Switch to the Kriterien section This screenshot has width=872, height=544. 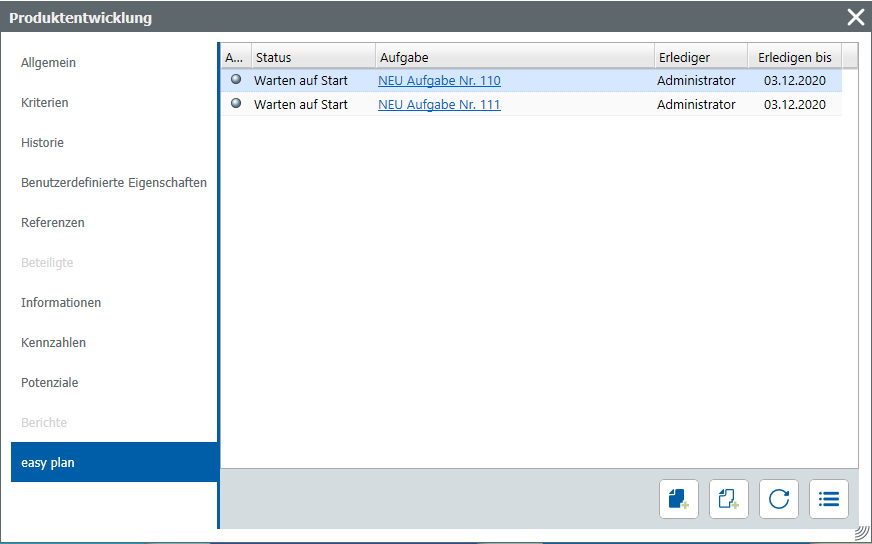click(45, 103)
